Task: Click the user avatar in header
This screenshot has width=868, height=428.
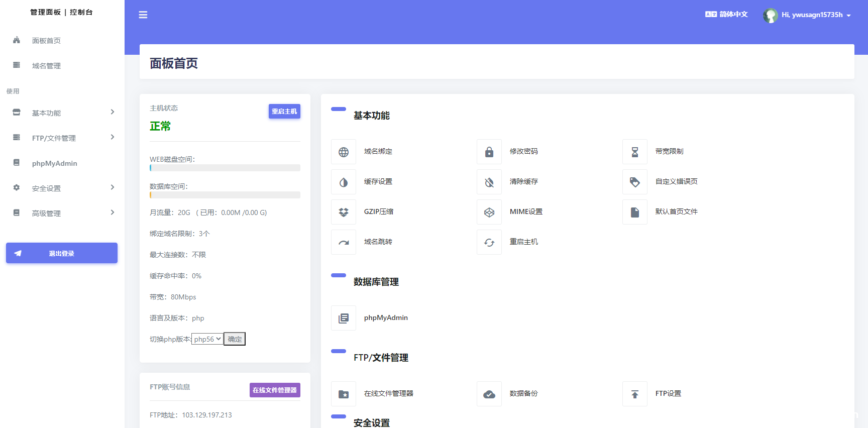Action: 770,15
